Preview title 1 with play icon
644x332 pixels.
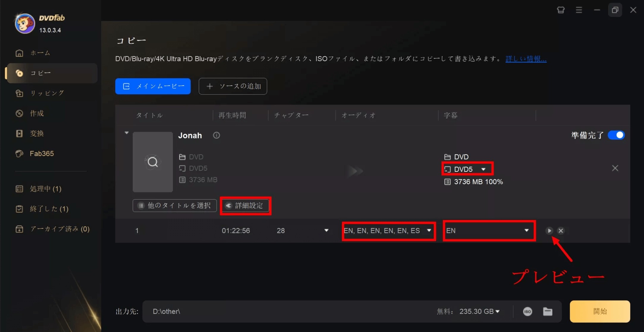point(549,231)
